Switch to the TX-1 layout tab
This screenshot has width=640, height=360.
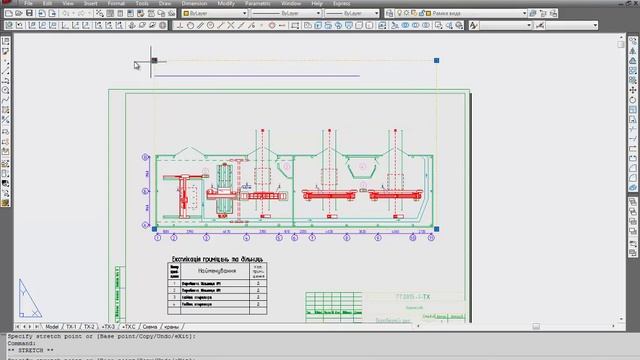click(71, 327)
